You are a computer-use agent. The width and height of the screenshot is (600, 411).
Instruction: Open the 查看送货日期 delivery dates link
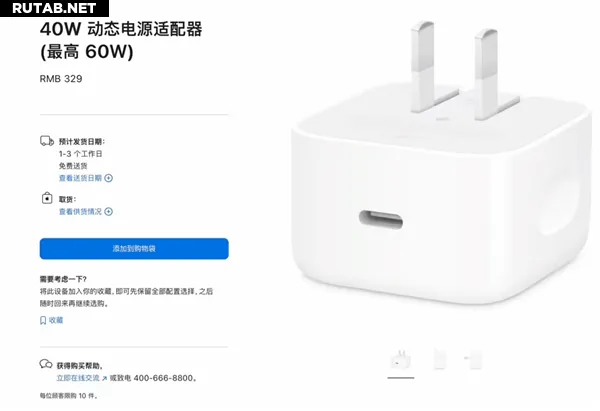[80, 178]
